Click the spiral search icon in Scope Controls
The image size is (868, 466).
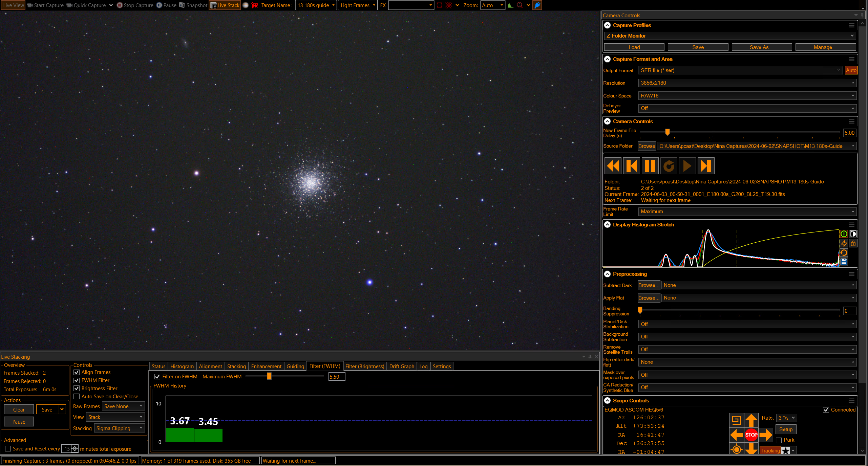[x=736, y=420]
